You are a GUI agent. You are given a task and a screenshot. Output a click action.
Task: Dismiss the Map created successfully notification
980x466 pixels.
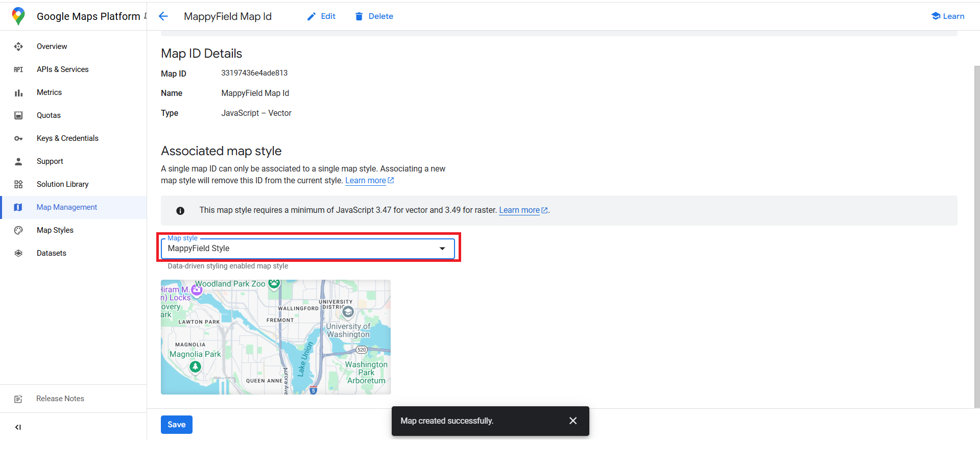click(x=572, y=421)
